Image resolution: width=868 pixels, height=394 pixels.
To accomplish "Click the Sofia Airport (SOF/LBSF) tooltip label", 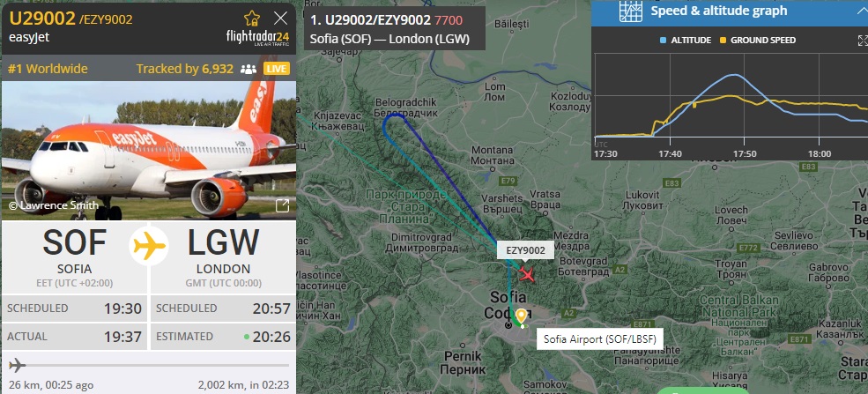I will 599,339.
